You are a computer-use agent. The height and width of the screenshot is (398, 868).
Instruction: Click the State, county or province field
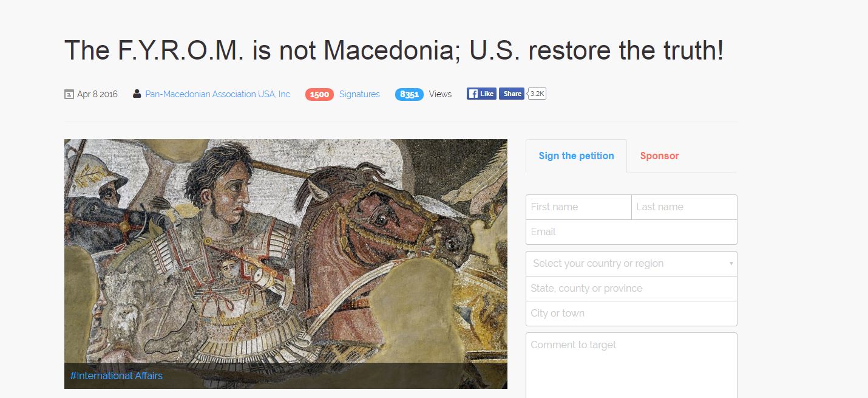[631, 289]
